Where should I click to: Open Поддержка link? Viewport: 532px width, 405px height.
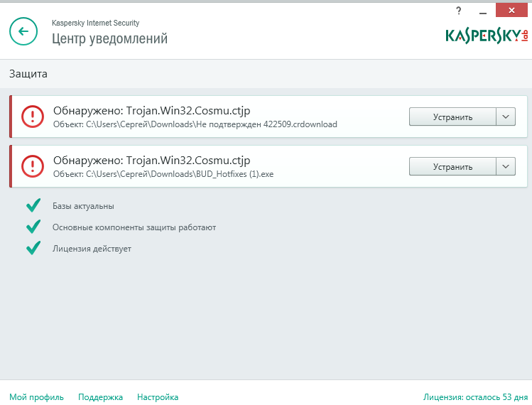point(100,397)
